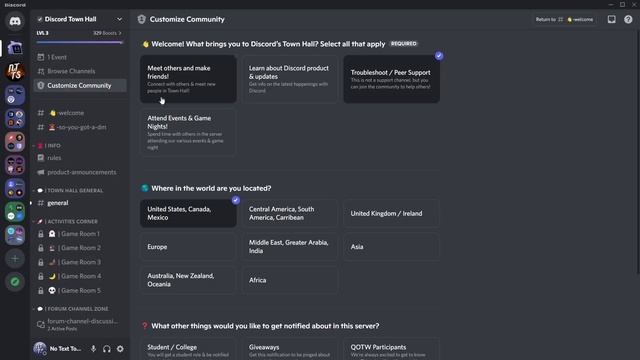
Task: Deselect "United States, Canada, Mexico" location
Action: click(188, 213)
